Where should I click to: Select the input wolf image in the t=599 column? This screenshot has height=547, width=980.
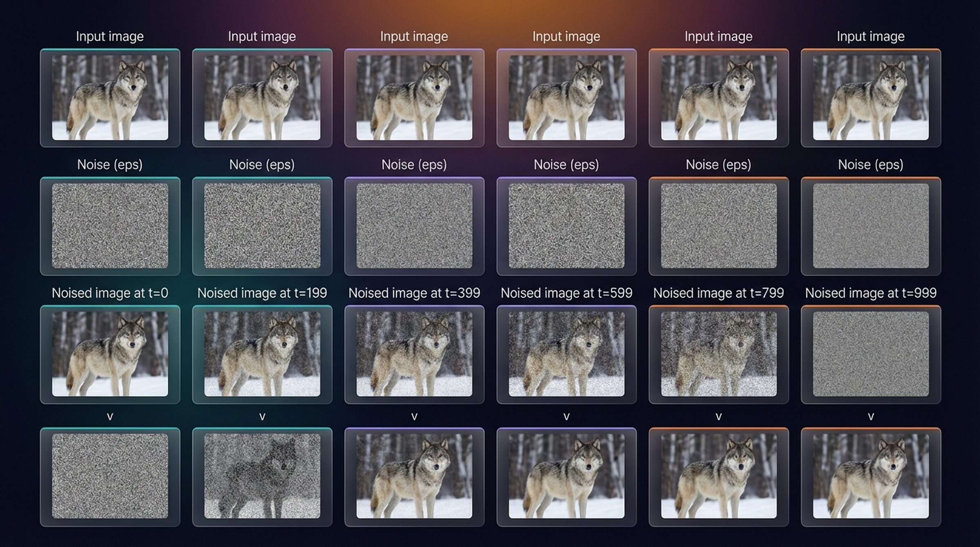566,98
